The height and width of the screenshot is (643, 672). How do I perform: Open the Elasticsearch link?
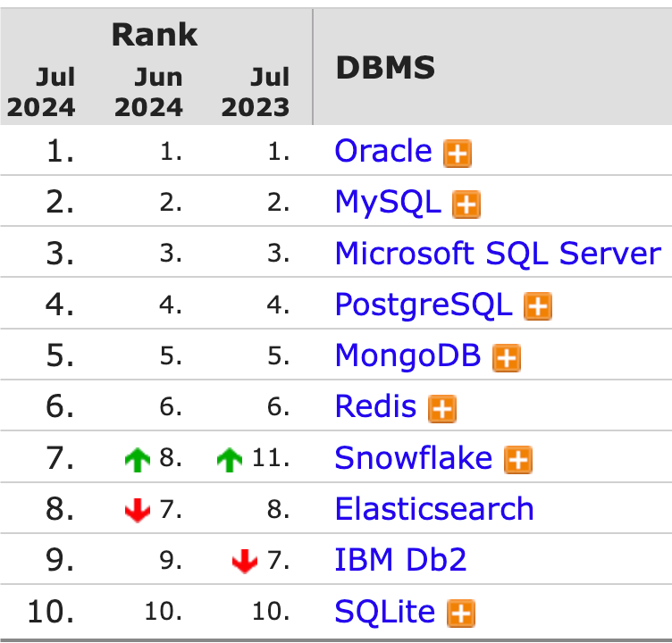point(434,508)
